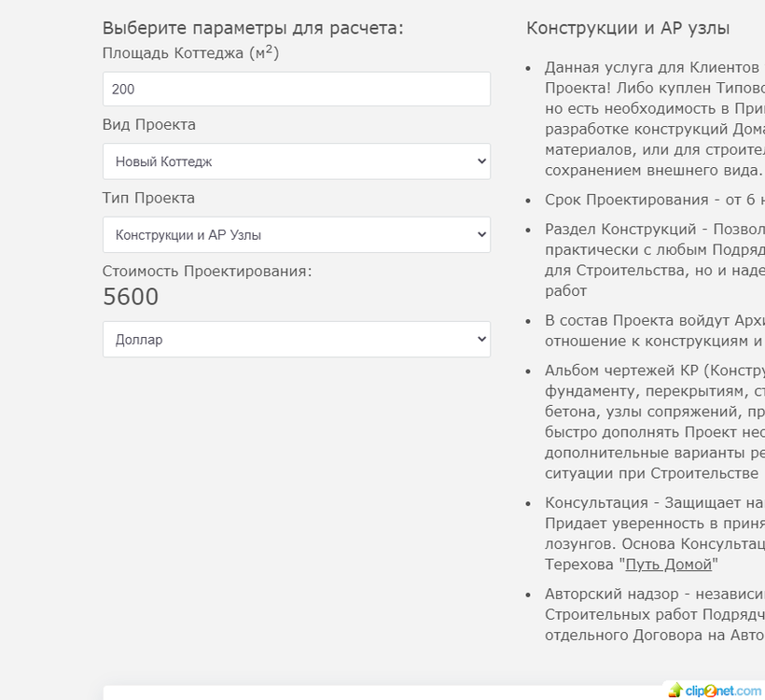Open the currency dropdown showing "Доллар"

coord(296,339)
